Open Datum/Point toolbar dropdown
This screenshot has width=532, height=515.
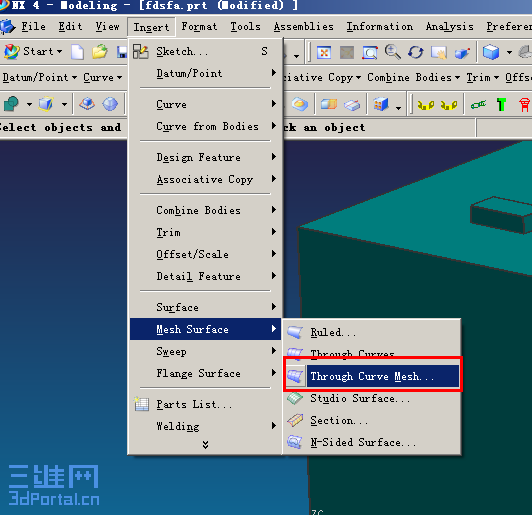tap(40, 77)
